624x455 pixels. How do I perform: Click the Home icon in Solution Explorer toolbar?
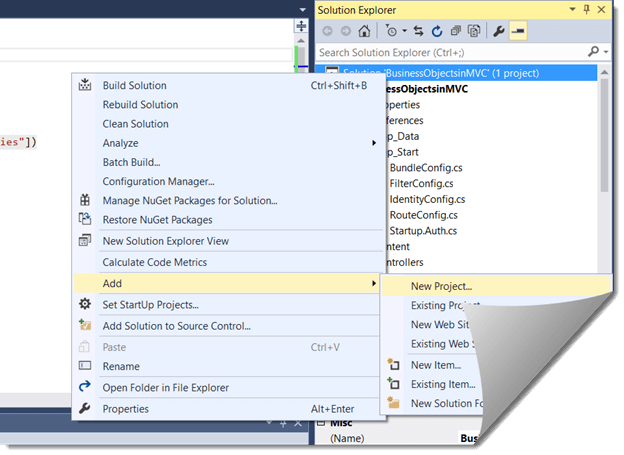364,31
